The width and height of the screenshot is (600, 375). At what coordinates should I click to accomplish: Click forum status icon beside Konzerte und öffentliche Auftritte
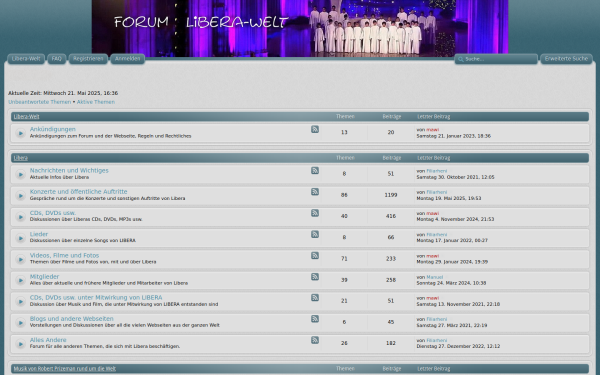(x=20, y=196)
